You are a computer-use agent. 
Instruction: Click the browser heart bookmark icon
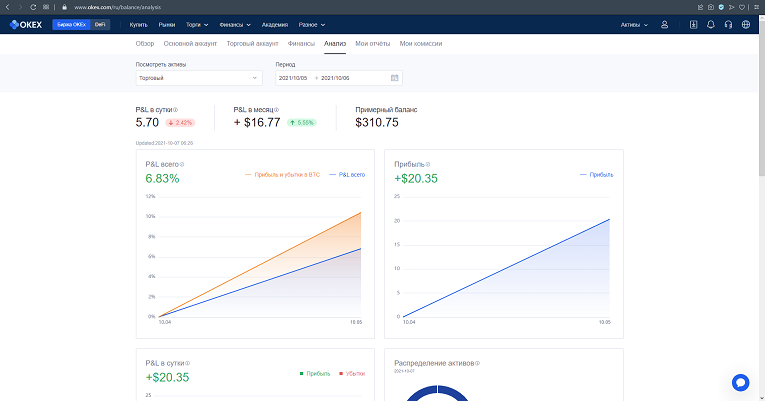point(742,7)
